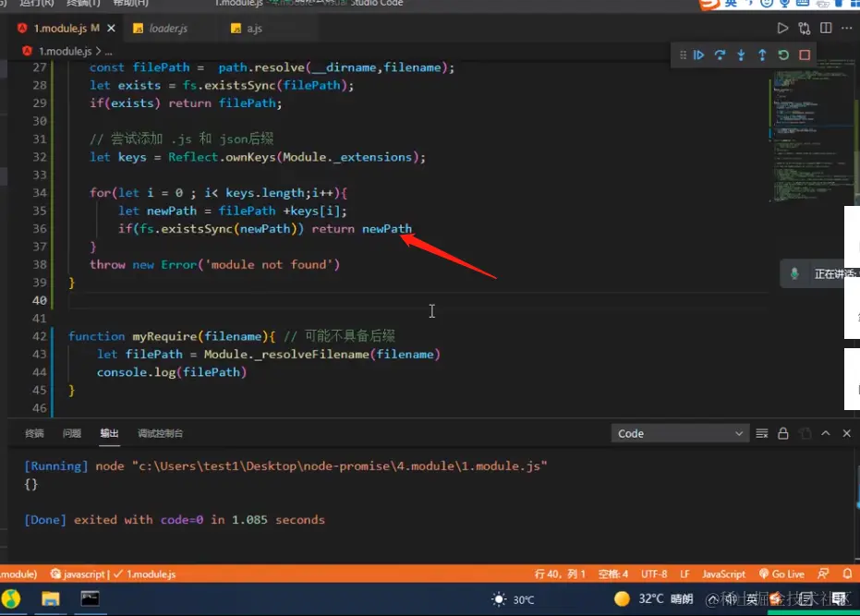Grab the debug toolbar drag handle
The image size is (860, 616).
[x=683, y=54]
